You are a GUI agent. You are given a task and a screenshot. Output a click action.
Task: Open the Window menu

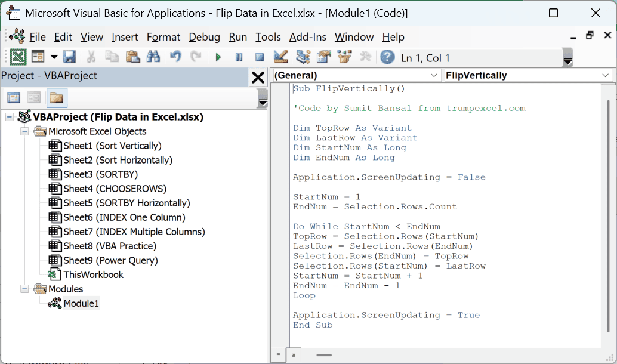354,37
